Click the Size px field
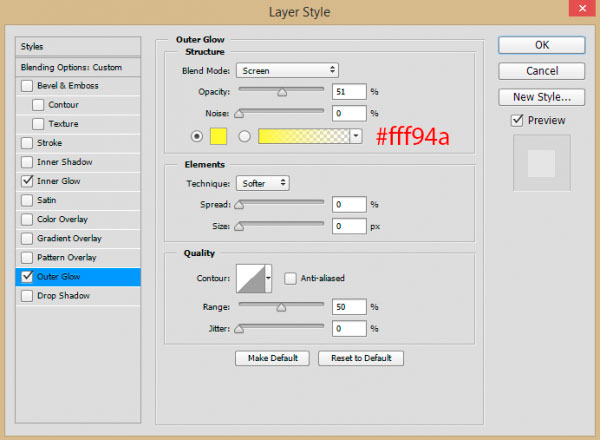The width and height of the screenshot is (600, 440). pos(349,227)
